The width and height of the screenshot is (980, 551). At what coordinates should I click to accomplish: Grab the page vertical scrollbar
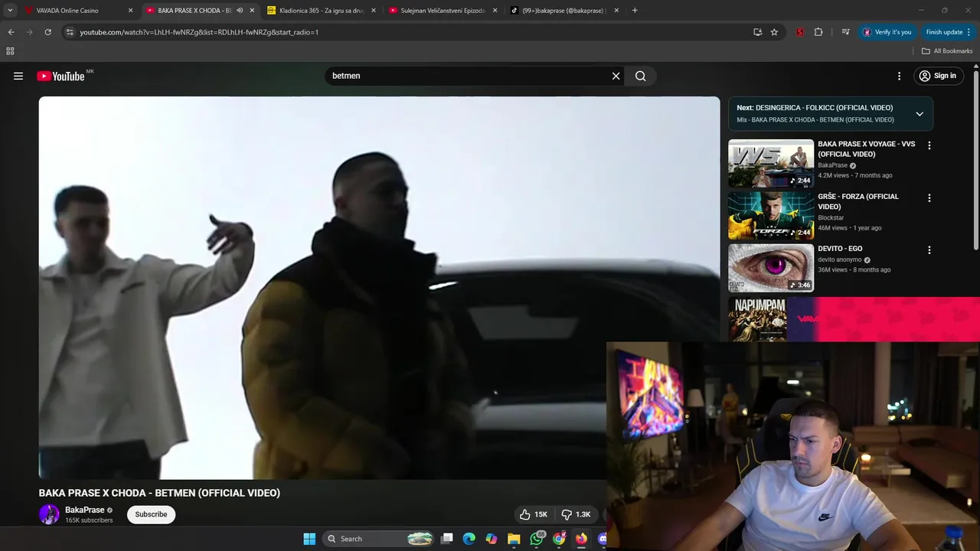(976, 159)
